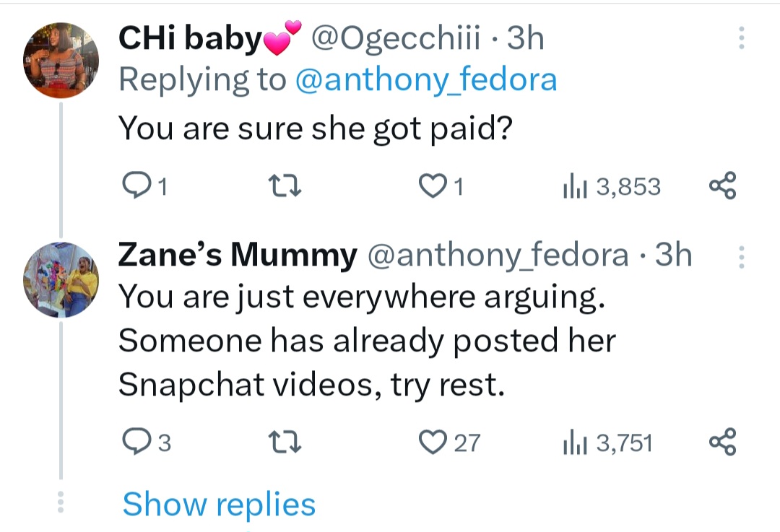Like Zane's Mummy tweet
Image resolution: width=780 pixels, height=532 pixels.
(x=434, y=442)
